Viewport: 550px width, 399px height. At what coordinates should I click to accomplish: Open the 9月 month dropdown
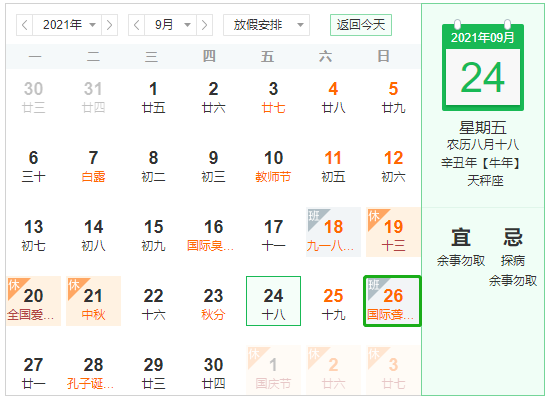171,25
